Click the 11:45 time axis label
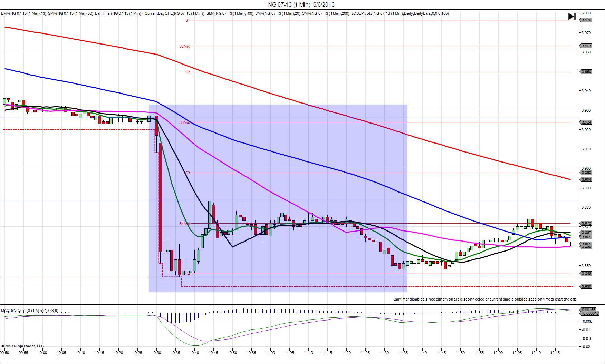The image size is (605, 364). coord(441,353)
